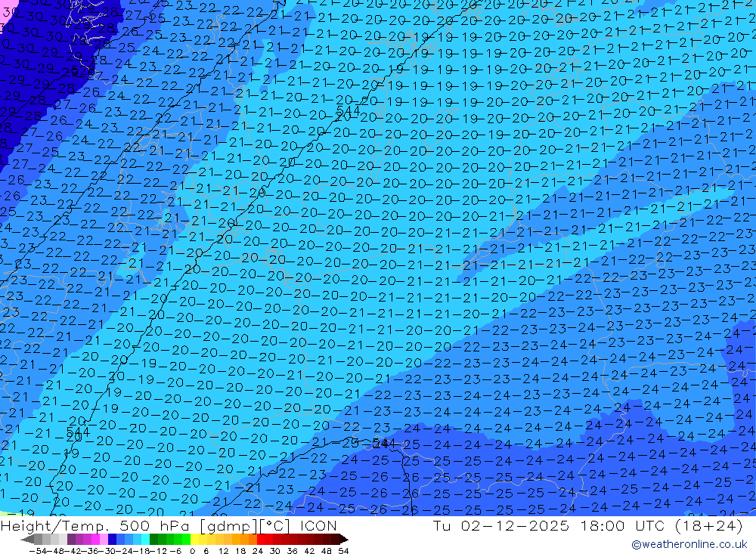This screenshot has width=756, height=554.
Task: Click the "(18+24)" forecast offset label
Action: 708,525
